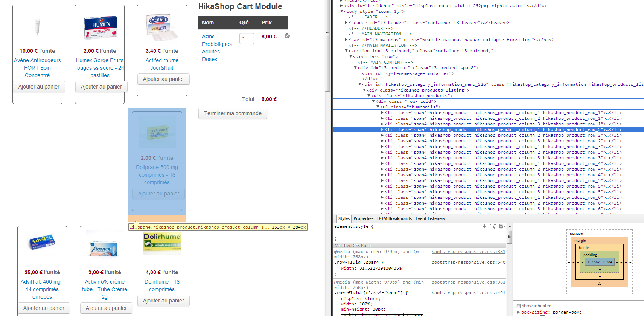
Task: Add AdvilTab 400 mg to cart
Action: [x=44, y=308]
